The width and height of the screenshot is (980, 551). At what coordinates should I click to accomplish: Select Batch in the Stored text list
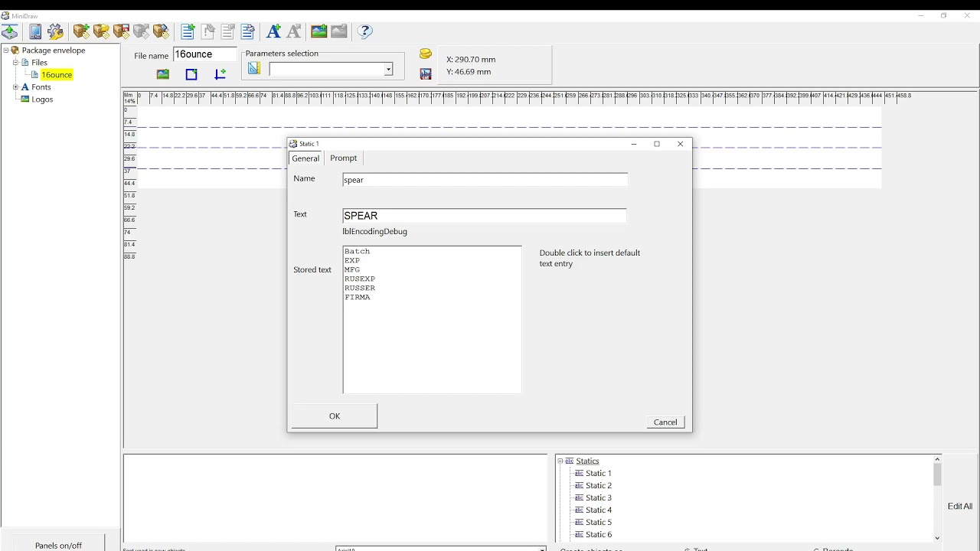click(x=358, y=252)
